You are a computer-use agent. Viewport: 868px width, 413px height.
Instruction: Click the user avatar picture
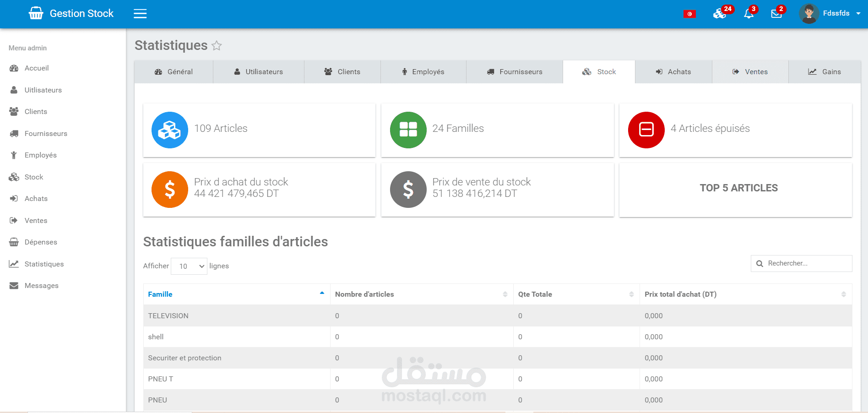click(809, 14)
